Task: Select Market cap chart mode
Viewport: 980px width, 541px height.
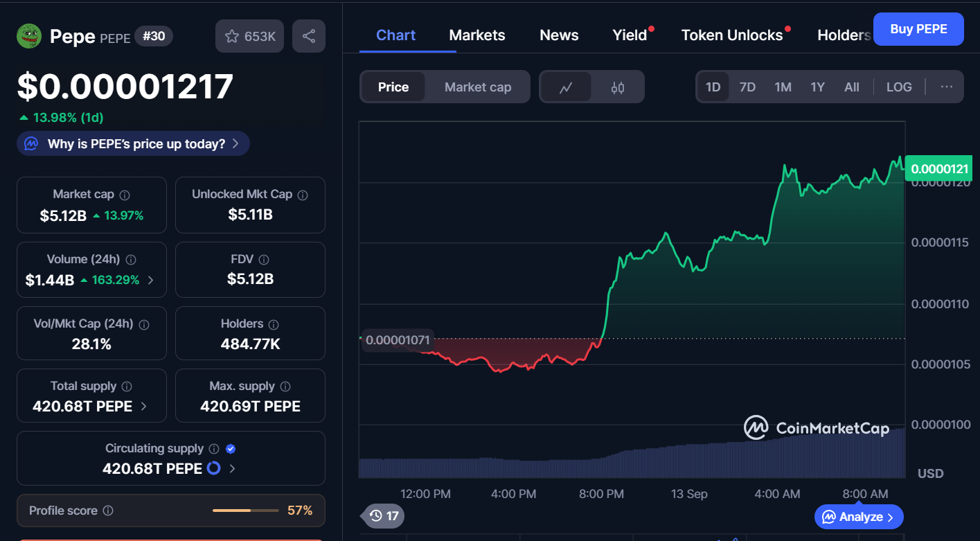Action: [478, 87]
